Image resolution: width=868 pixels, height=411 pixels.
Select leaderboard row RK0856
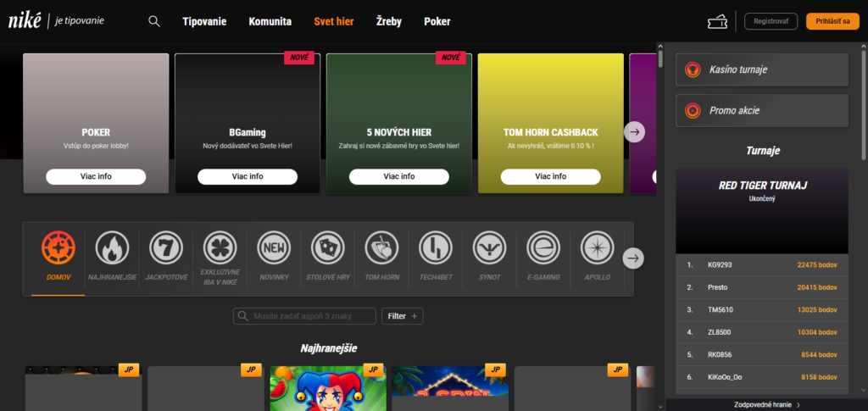[762, 354]
